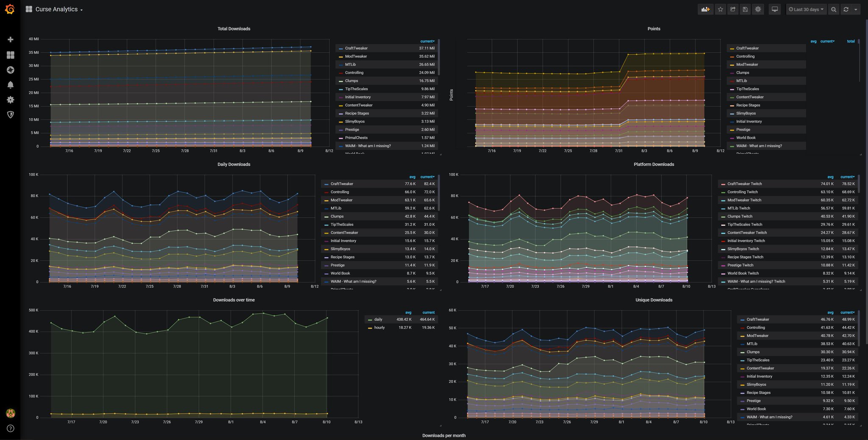This screenshot has width=868, height=440.
Task: Open the Help question mark icon
Action: (x=11, y=429)
